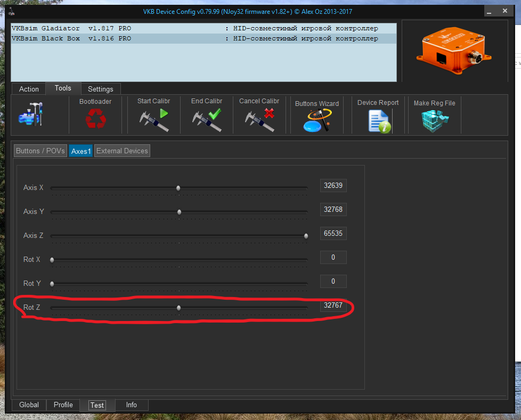This screenshot has height=420, width=521.
Task: Open the Buttons Wizard magic wand icon
Action: pos(318,120)
